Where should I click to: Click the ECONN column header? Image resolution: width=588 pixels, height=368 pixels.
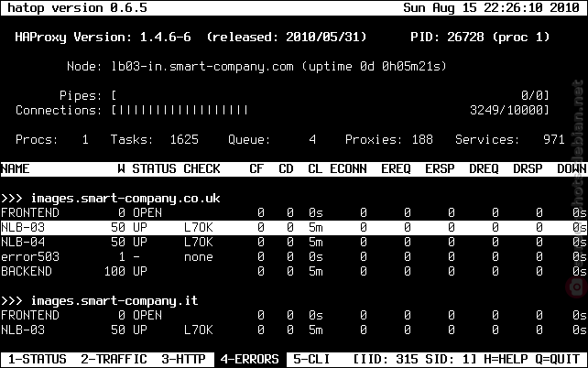point(348,168)
